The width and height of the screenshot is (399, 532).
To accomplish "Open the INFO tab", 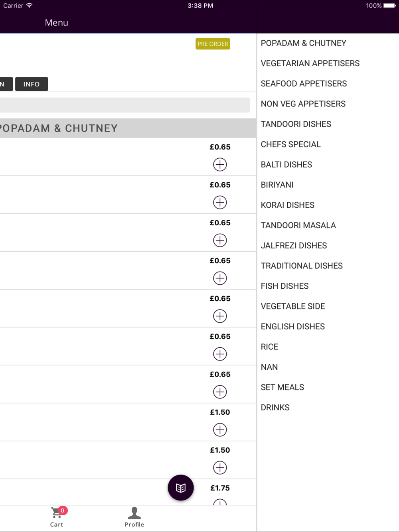I will (32, 84).
